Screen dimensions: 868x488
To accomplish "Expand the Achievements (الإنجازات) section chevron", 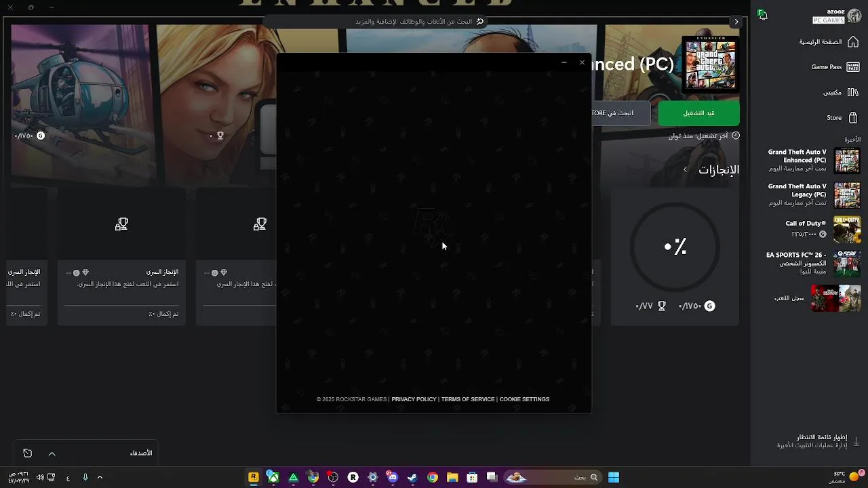I will (686, 169).
